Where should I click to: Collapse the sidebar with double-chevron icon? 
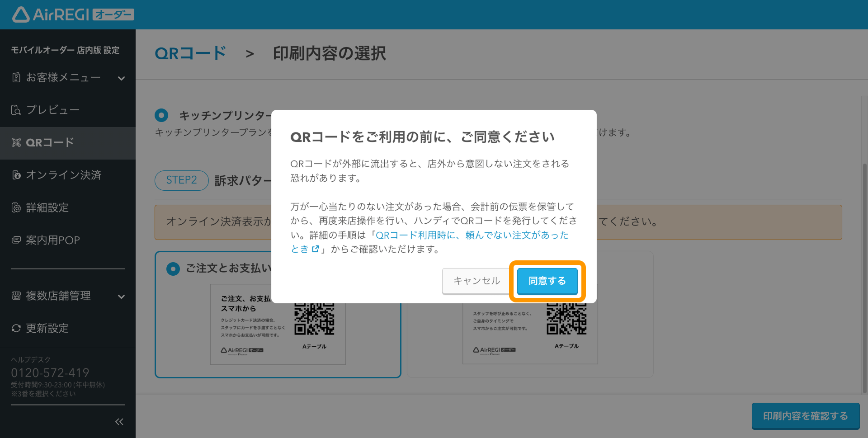[119, 422]
